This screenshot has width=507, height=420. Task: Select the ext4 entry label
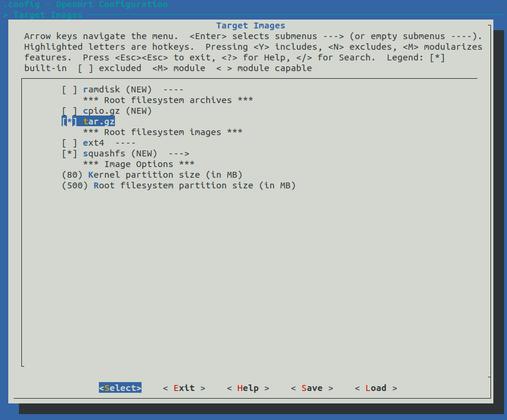coord(94,143)
